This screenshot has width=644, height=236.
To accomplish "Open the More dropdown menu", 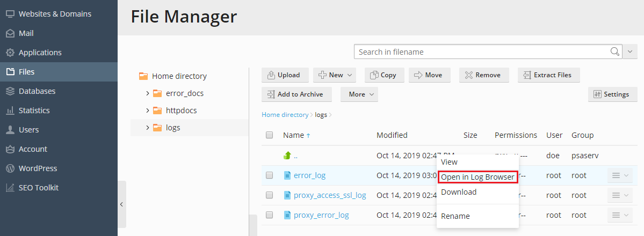I will (359, 94).
